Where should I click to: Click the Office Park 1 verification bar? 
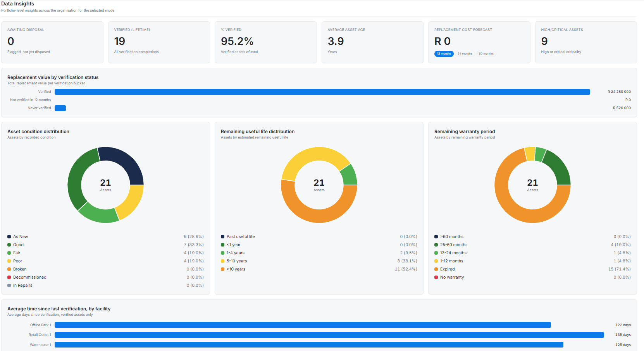click(x=303, y=325)
